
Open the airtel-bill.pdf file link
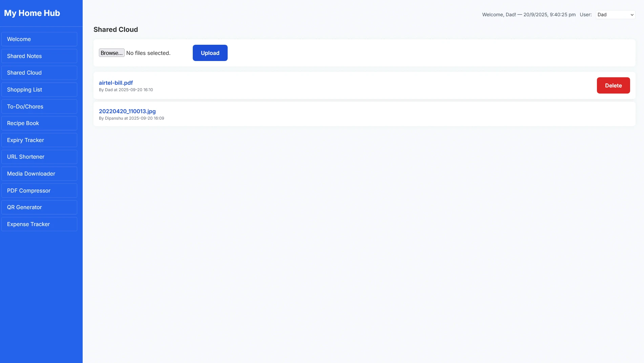tap(116, 83)
